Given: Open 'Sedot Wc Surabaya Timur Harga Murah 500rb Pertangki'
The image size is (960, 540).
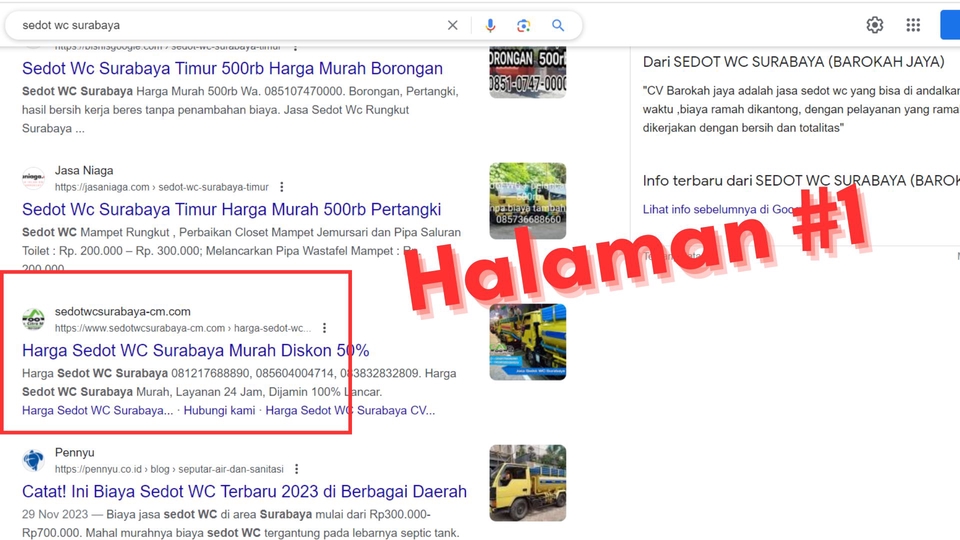Looking at the screenshot, I should [231, 209].
